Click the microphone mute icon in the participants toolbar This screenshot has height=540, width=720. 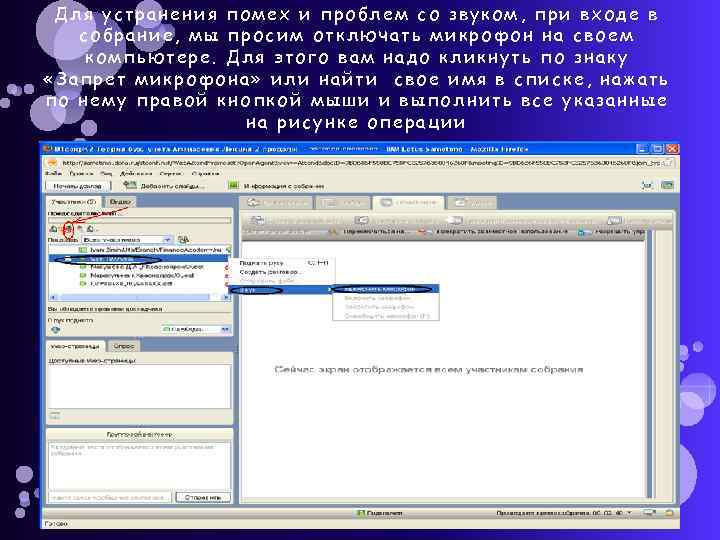pyautogui.click(x=68, y=228)
